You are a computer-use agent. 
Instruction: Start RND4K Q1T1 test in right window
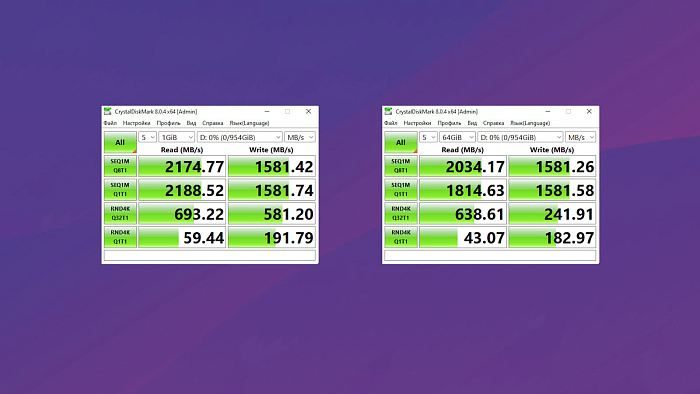coord(400,237)
